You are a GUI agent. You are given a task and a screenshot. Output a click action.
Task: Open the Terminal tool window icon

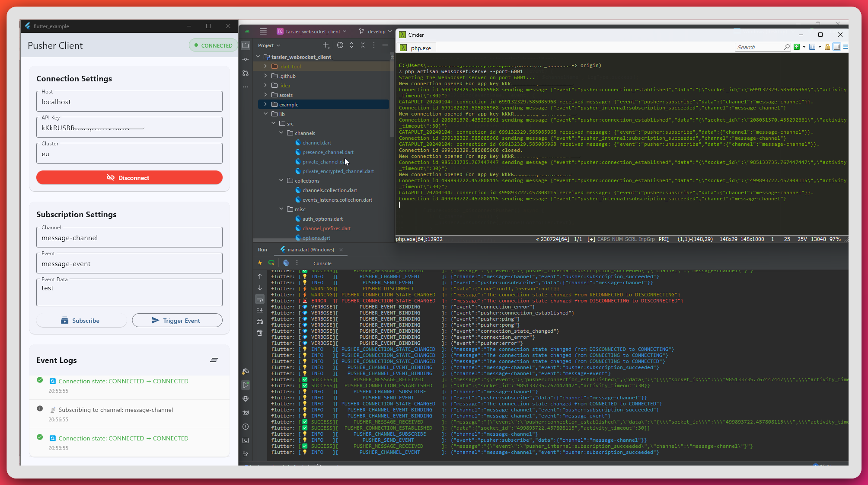point(246,440)
